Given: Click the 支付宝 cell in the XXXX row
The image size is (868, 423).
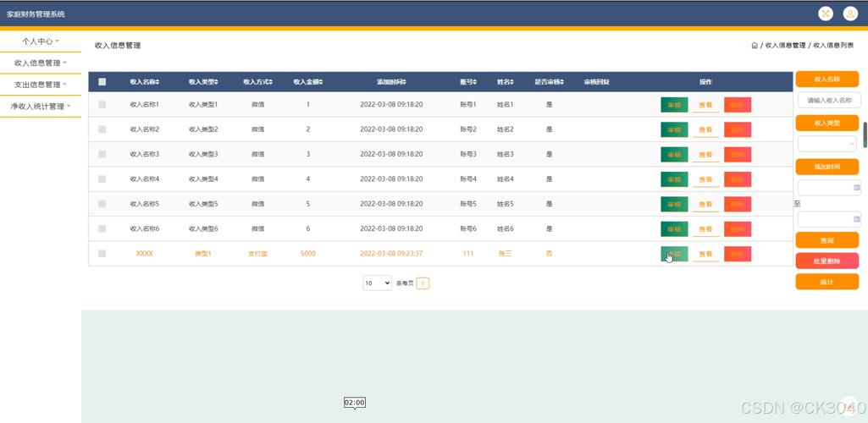Looking at the screenshot, I should coord(257,253).
